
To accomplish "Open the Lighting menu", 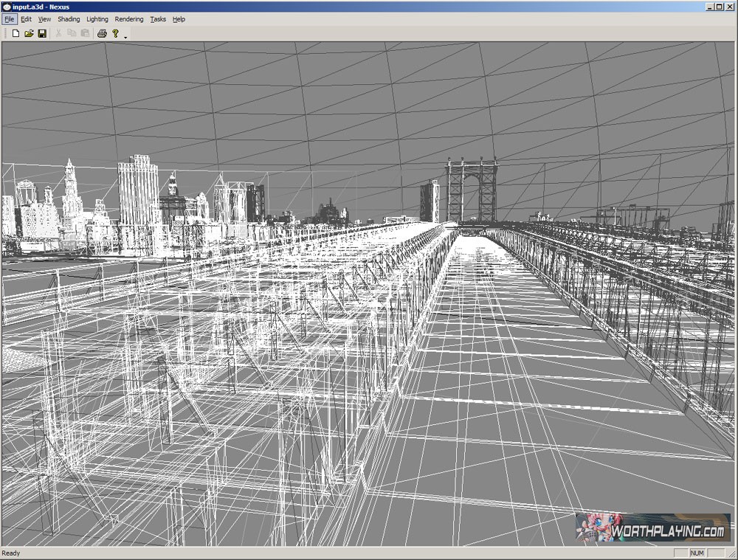I will tap(97, 19).
